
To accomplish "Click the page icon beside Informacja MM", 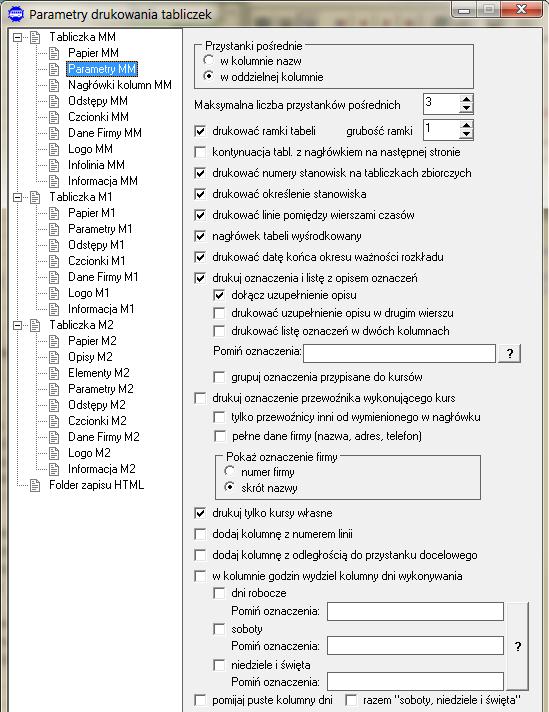I will [54, 181].
